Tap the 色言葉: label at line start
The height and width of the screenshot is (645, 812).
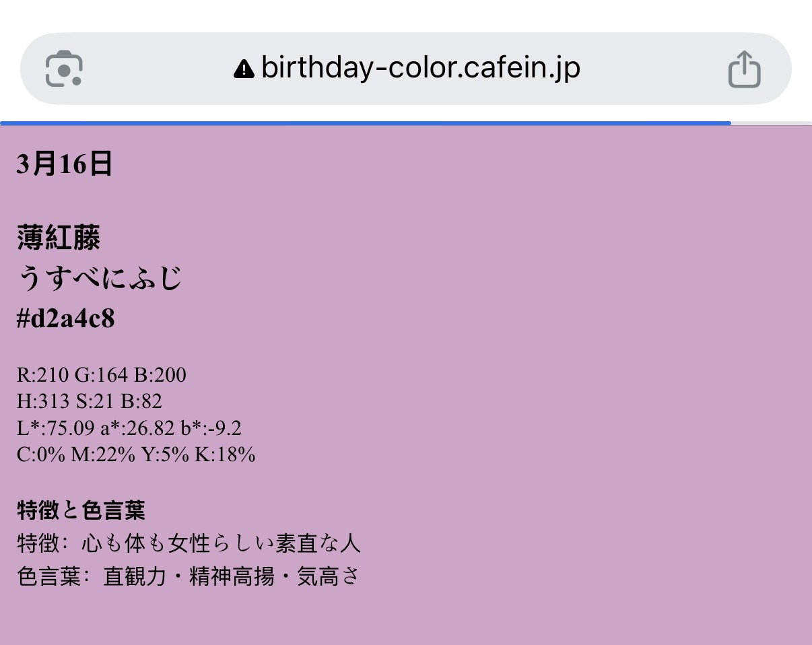click(x=53, y=576)
